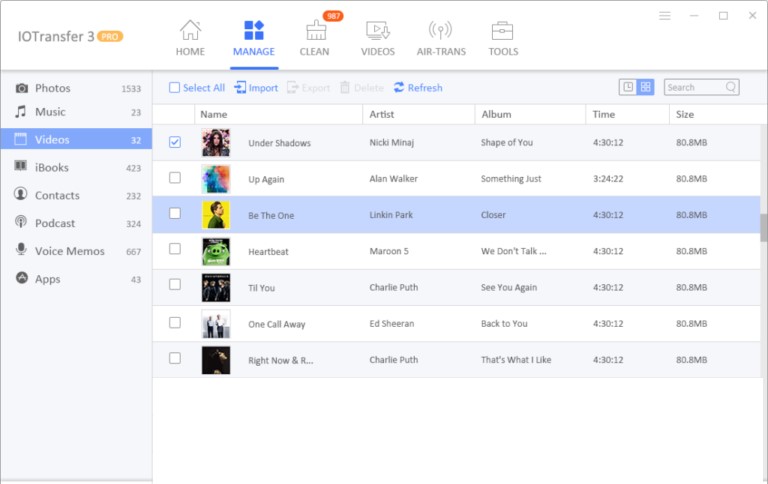
Task: Switch to the grid view icon
Action: point(646,87)
